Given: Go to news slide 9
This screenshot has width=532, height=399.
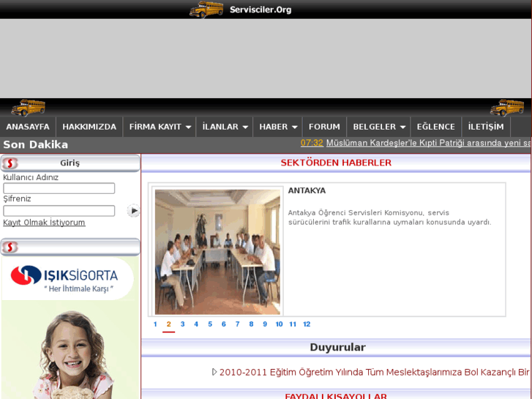Looking at the screenshot, I should (265, 324).
